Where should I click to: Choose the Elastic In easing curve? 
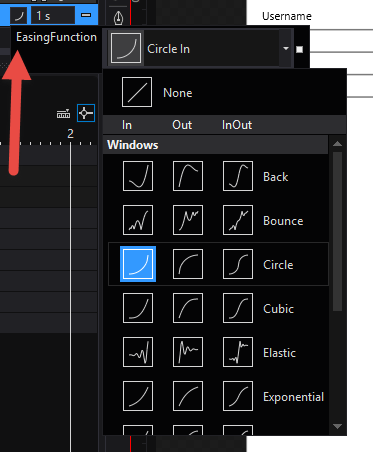(x=138, y=352)
